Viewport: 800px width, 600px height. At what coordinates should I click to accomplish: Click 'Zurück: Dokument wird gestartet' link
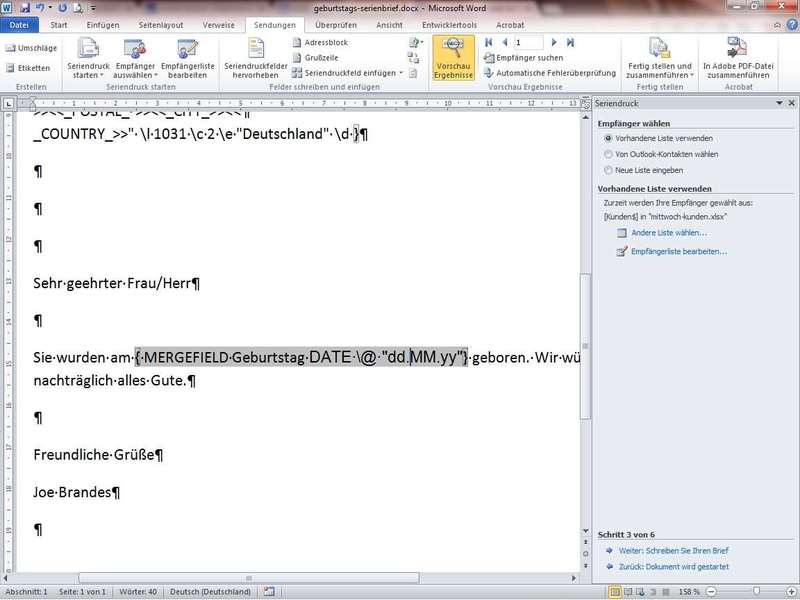click(x=673, y=567)
